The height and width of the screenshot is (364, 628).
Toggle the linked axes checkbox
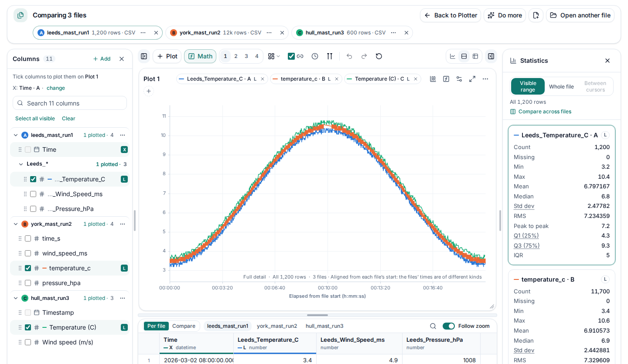[291, 56]
